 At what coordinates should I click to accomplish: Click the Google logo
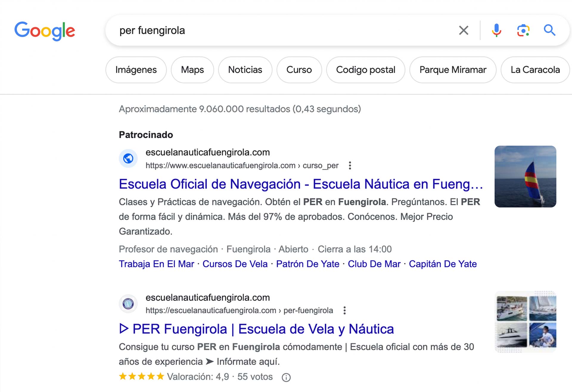click(x=45, y=31)
